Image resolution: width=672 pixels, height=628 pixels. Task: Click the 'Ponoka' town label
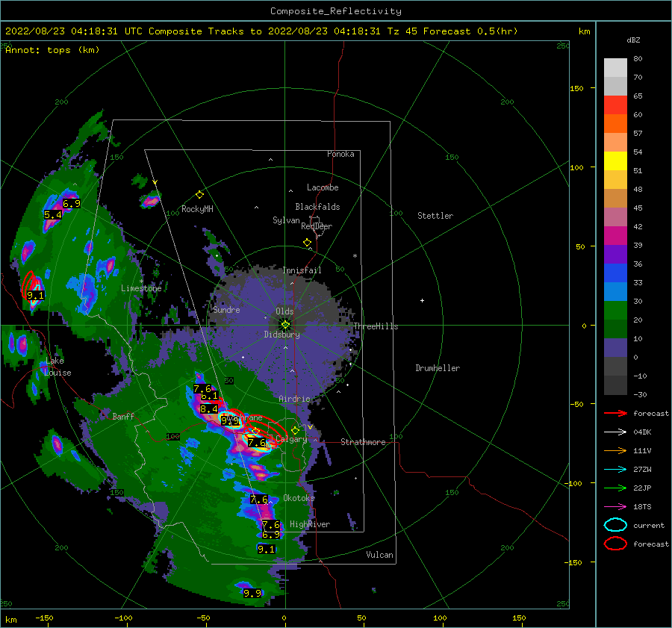pos(340,154)
